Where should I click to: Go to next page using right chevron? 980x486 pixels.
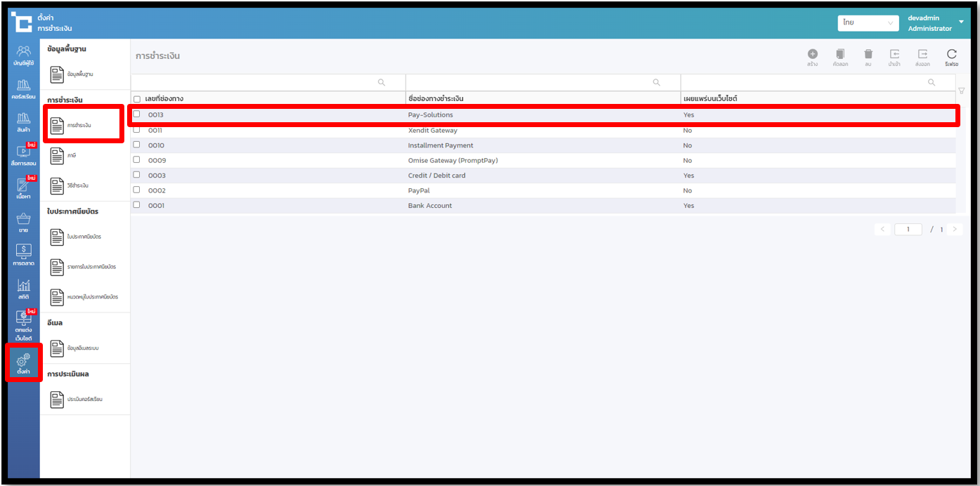(954, 229)
